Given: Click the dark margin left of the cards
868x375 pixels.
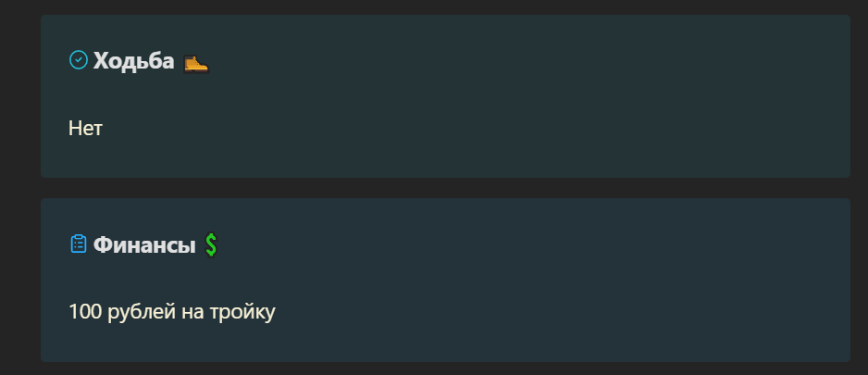Looking at the screenshot, I should click(x=20, y=188).
